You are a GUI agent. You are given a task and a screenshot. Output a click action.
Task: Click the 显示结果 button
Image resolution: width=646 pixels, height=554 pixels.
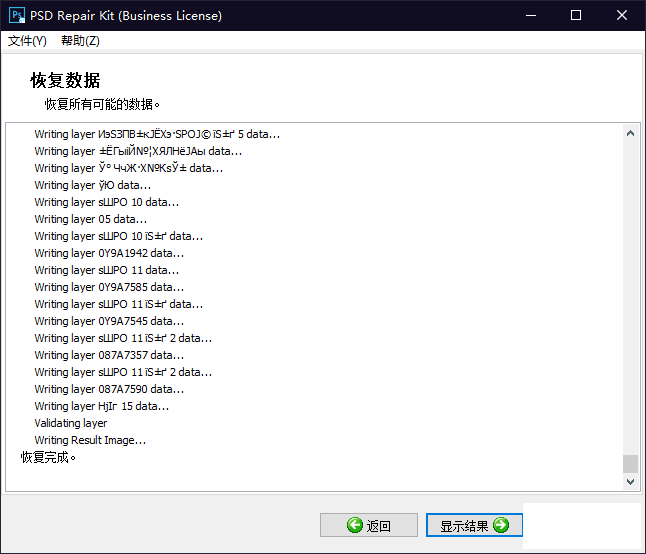[474, 525]
